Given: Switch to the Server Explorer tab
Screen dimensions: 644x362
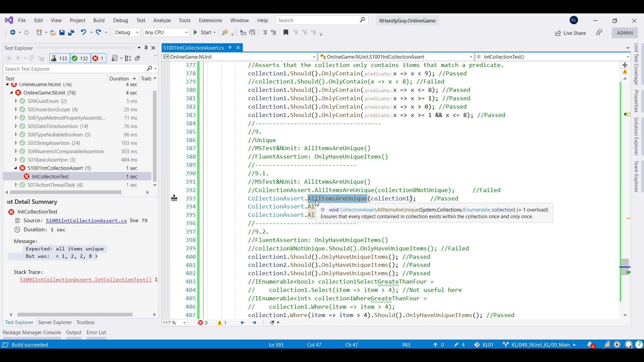Looking at the screenshot, I should coord(55,322).
